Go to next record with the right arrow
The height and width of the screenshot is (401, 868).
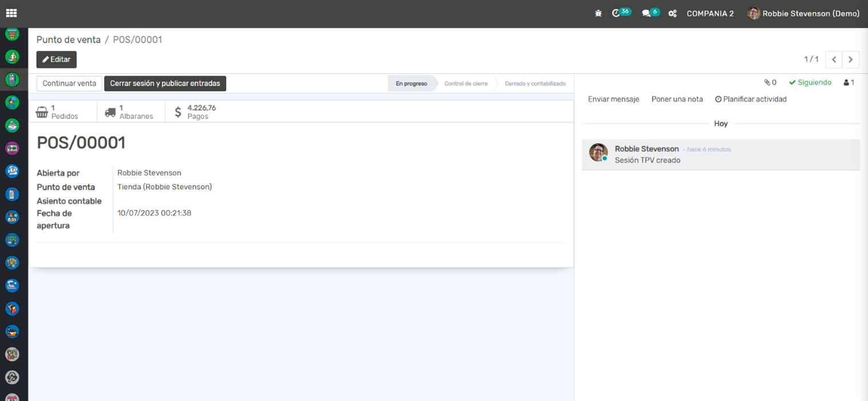(850, 59)
